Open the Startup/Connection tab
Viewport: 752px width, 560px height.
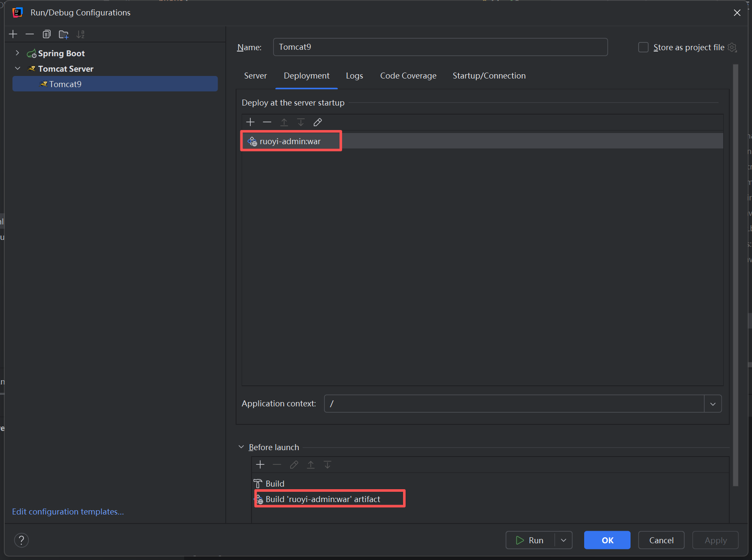[489, 76]
